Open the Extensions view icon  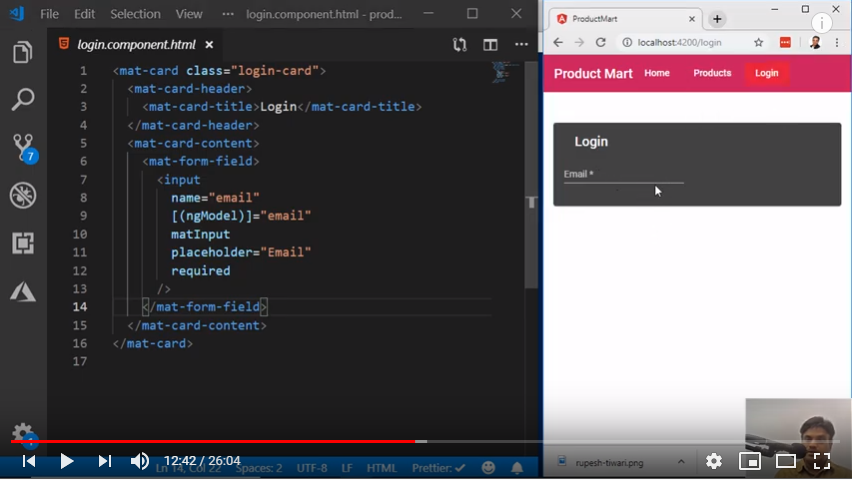coord(22,243)
